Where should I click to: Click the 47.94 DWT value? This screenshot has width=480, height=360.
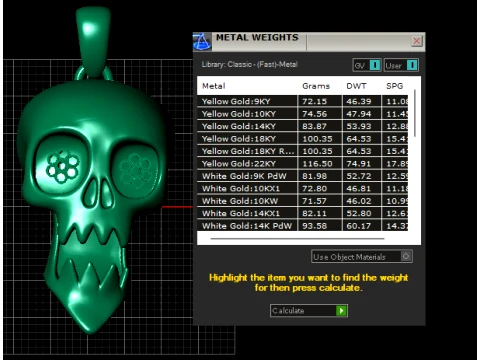click(x=358, y=114)
